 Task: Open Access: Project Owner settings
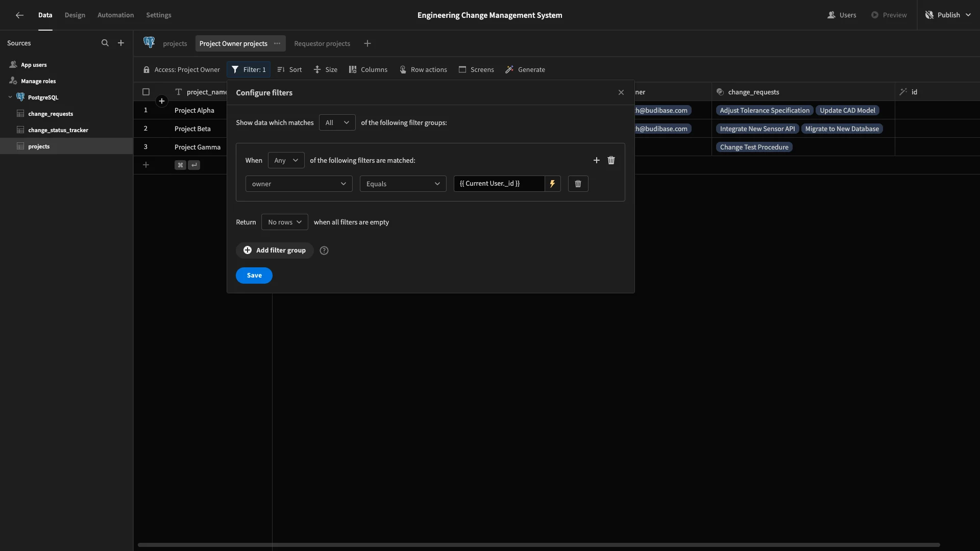point(182,70)
